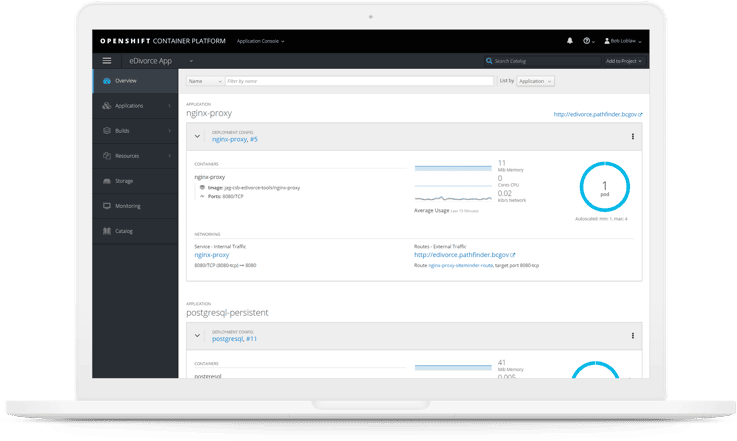Viewport: 737px width, 441px height.
Task: Open Builds in the sidebar
Action: (x=135, y=131)
